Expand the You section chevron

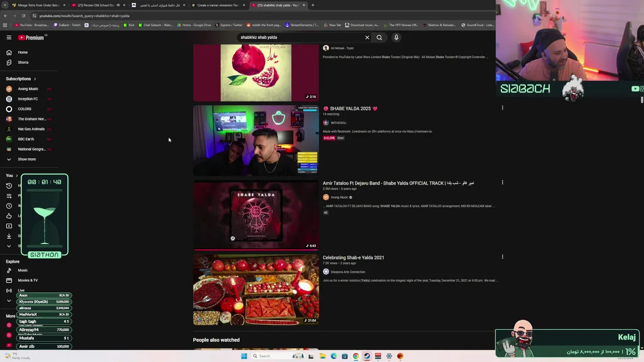pos(17,175)
